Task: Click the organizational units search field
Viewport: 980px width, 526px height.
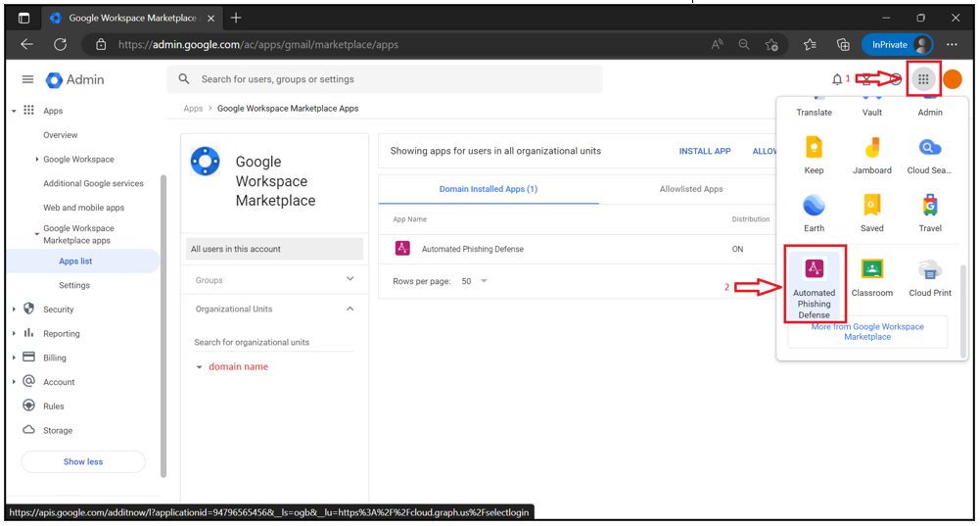Action: (274, 342)
